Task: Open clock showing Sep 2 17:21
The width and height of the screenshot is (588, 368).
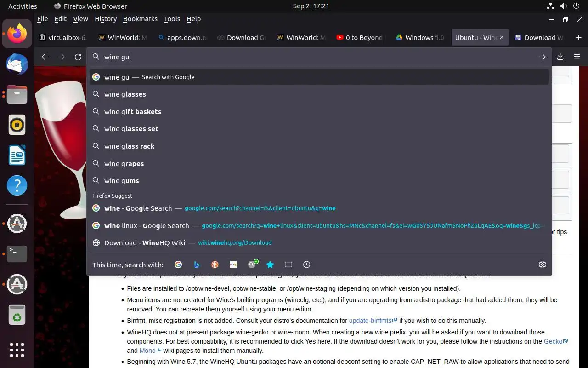Action: click(311, 6)
